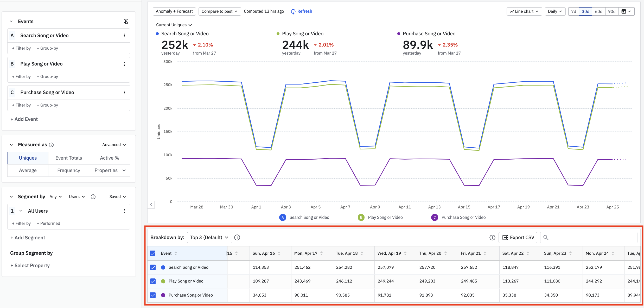Uncheck the Purchase Song or Video row checkbox
Image resolution: width=644 pixels, height=308 pixels.
(153, 295)
